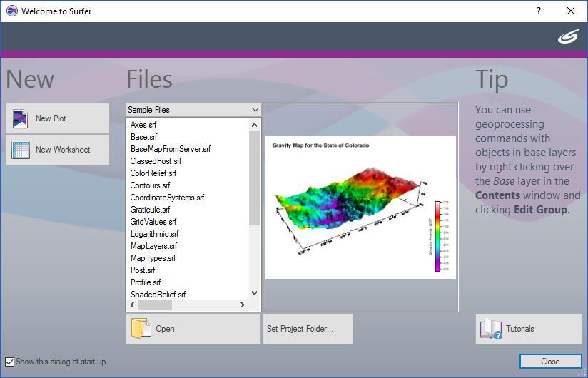Viewport: 588px width, 378px height.
Task: Click the horizontal scrollbar thumb in file list
Action: [x=155, y=305]
